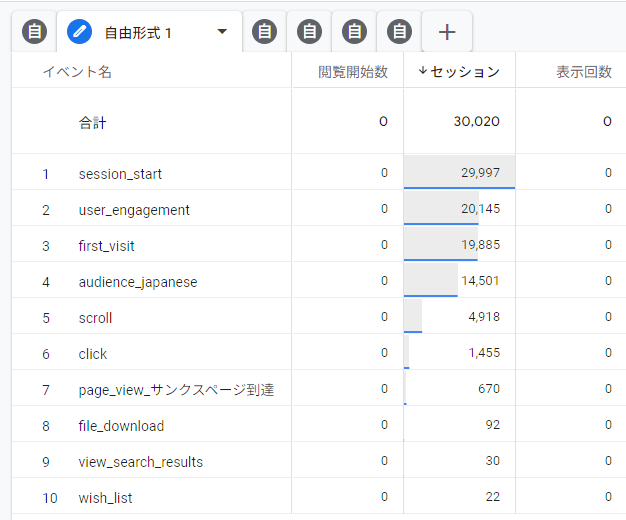Click session count 14,501
Screen dimensions: 626x520
481,281
